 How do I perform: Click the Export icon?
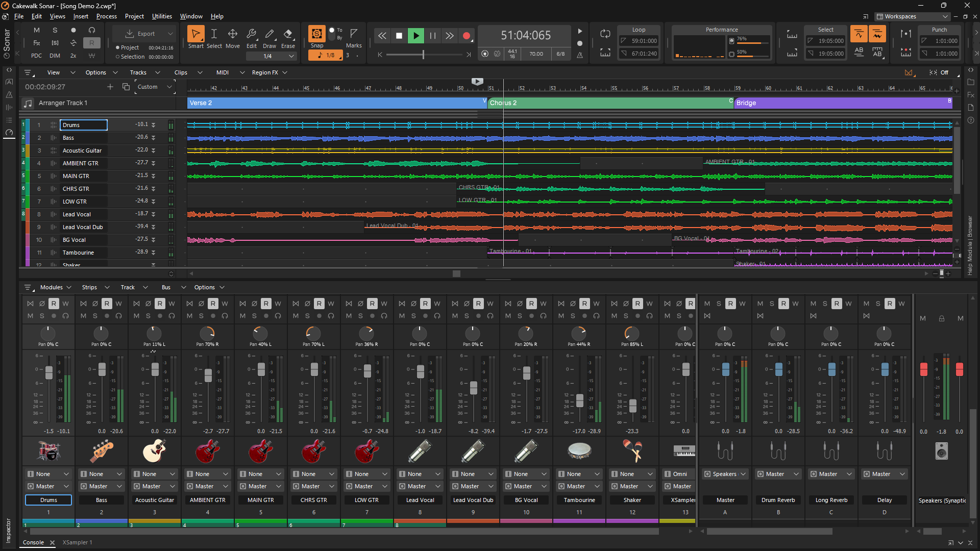click(x=130, y=34)
